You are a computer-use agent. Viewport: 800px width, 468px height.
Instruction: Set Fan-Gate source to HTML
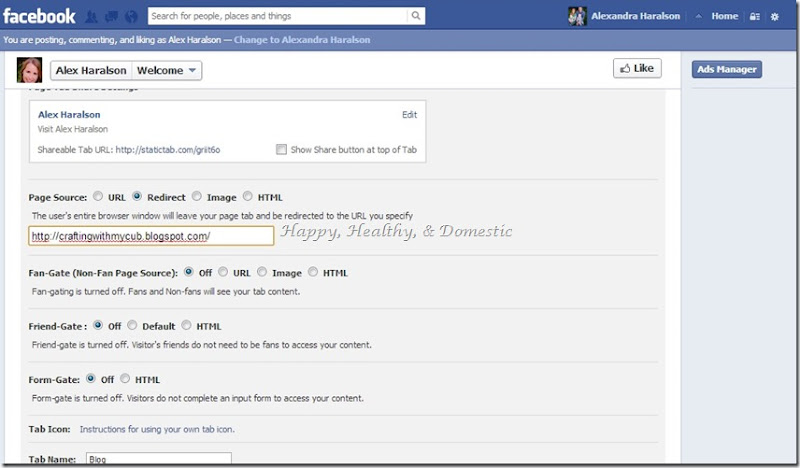point(313,272)
